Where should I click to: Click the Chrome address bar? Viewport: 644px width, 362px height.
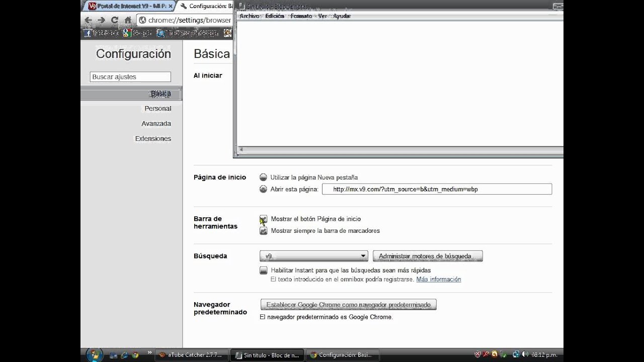click(185, 20)
